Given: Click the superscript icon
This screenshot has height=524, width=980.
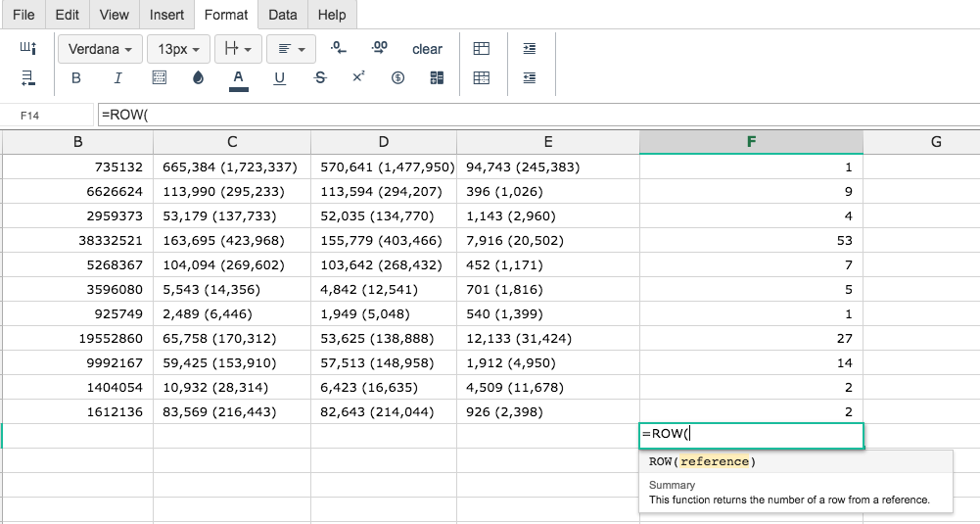Looking at the screenshot, I should pyautogui.click(x=358, y=77).
